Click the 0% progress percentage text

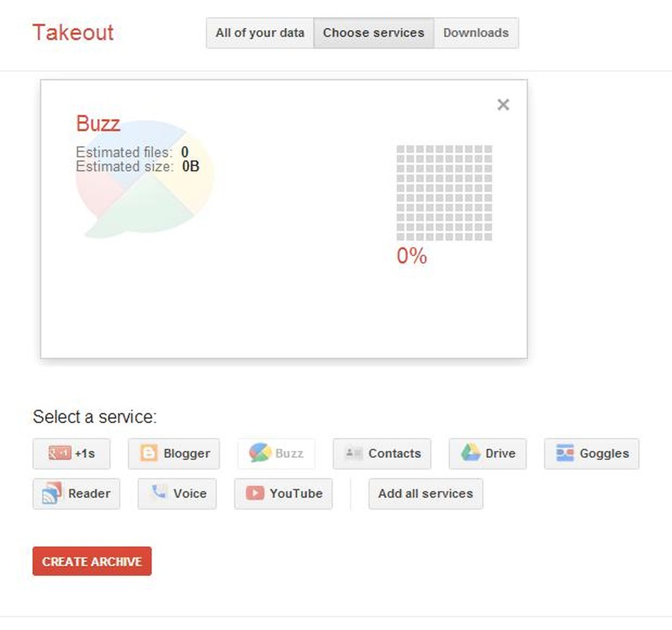[x=412, y=256]
